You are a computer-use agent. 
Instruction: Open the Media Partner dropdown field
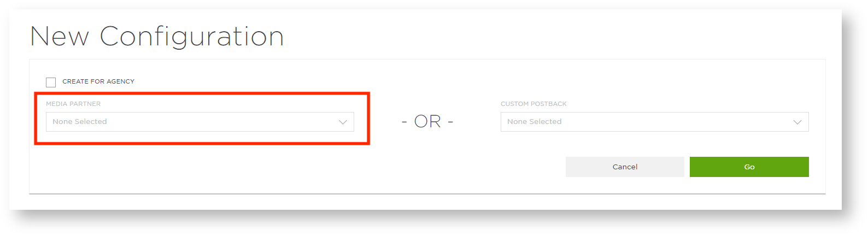[200, 122]
